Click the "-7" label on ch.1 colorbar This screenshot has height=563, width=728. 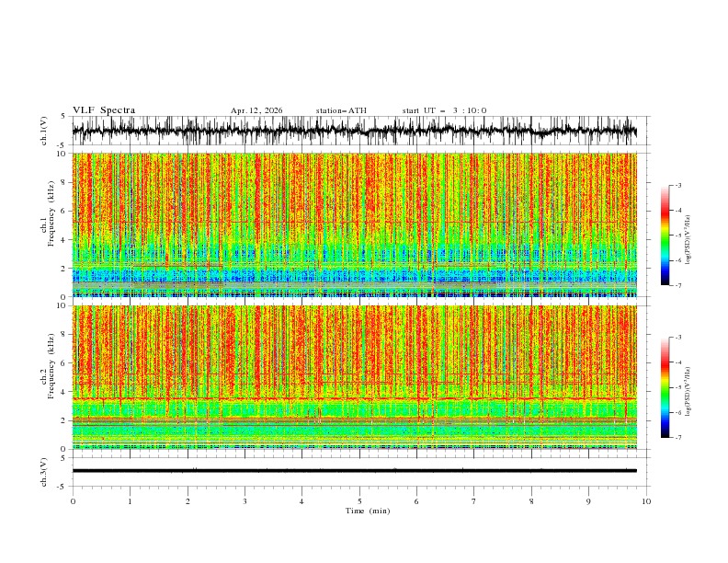tap(677, 285)
